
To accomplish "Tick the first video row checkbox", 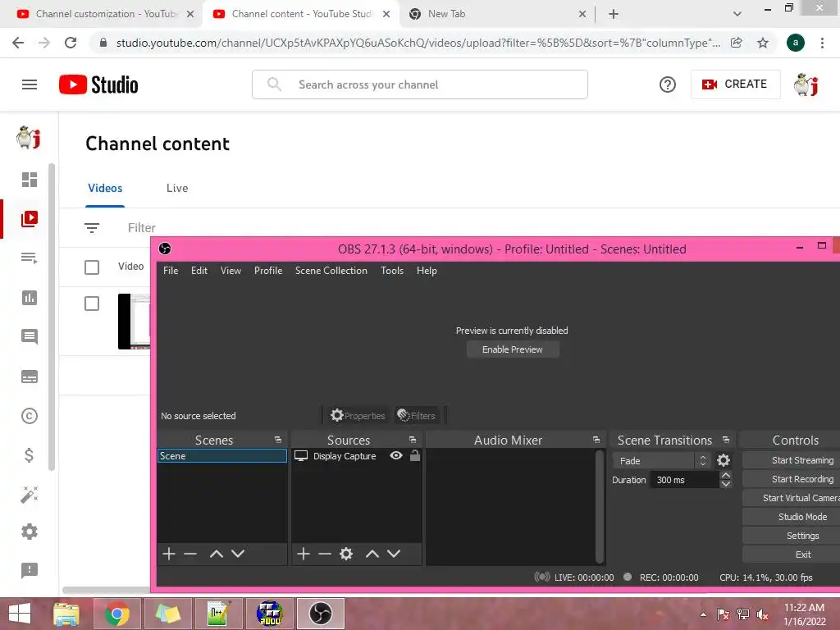I will [x=92, y=304].
